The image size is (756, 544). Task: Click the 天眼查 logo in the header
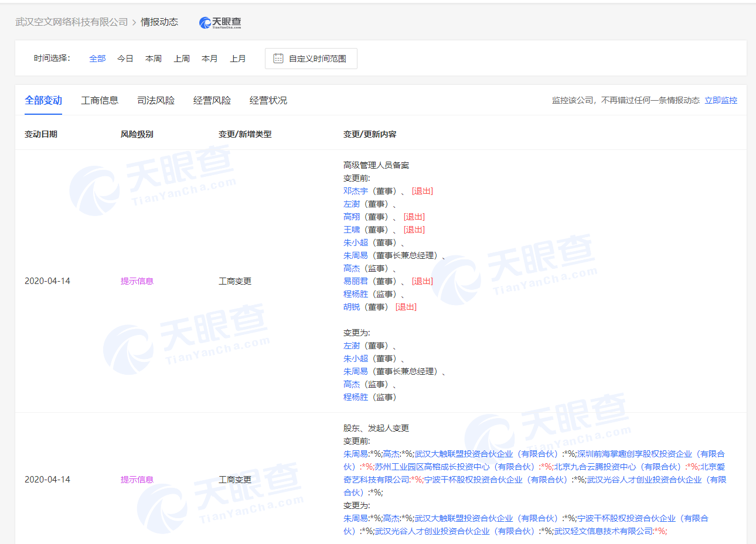point(220,22)
